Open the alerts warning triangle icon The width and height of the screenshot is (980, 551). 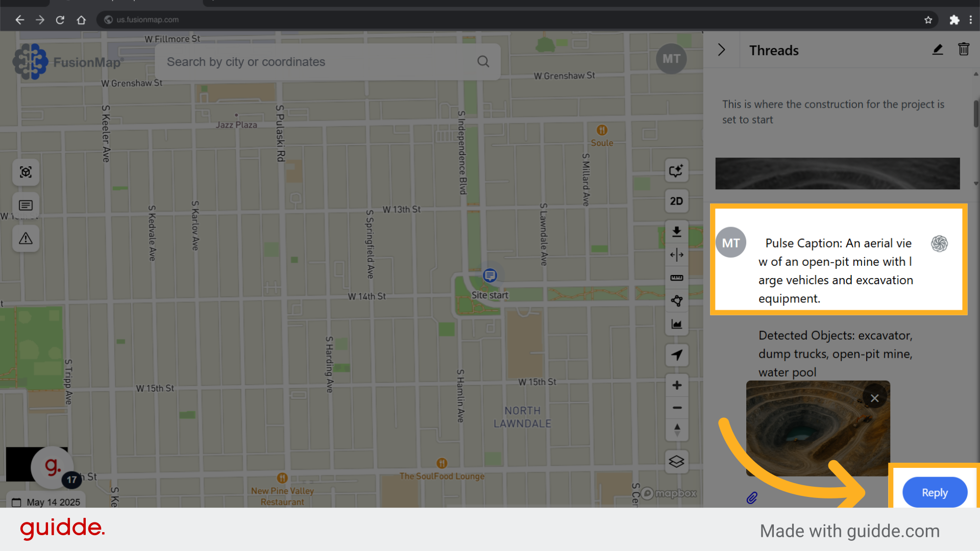[x=26, y=238]
